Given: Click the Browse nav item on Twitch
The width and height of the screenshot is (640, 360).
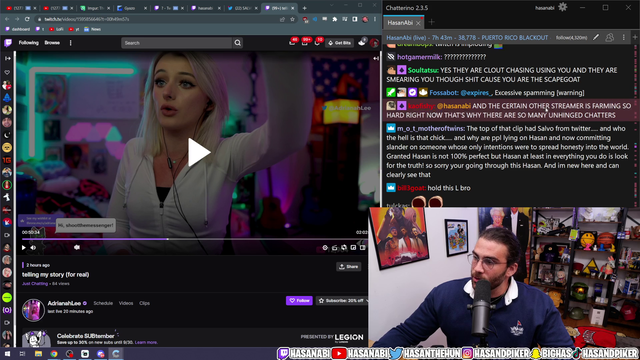Looking at the screenshot, I should tap(52, 42).
